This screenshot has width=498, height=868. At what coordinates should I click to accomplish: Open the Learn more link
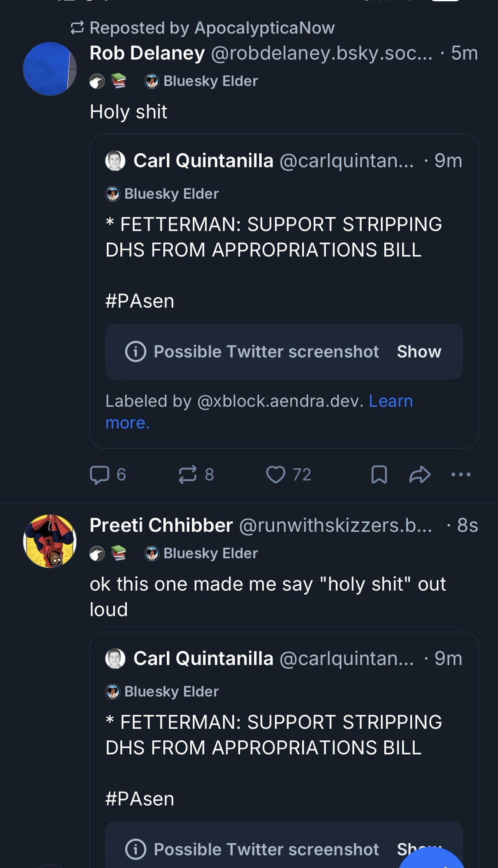tap(390, 401)
